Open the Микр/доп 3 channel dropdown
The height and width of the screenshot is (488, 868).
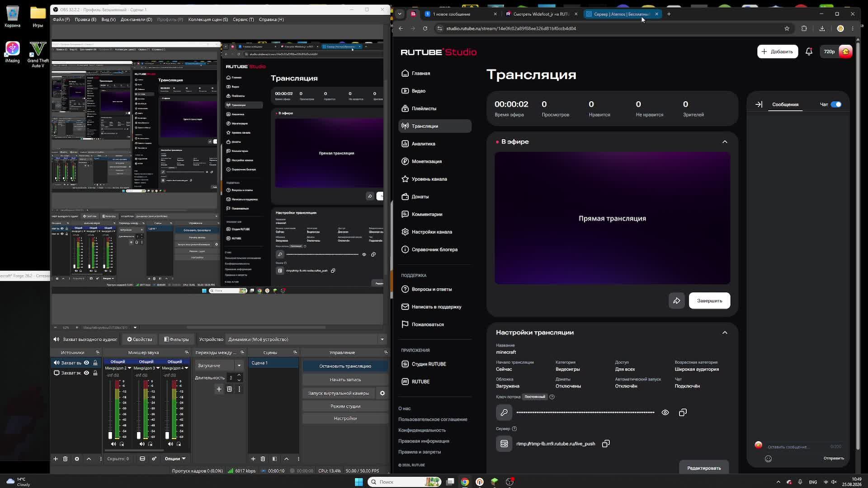(158, 368)
